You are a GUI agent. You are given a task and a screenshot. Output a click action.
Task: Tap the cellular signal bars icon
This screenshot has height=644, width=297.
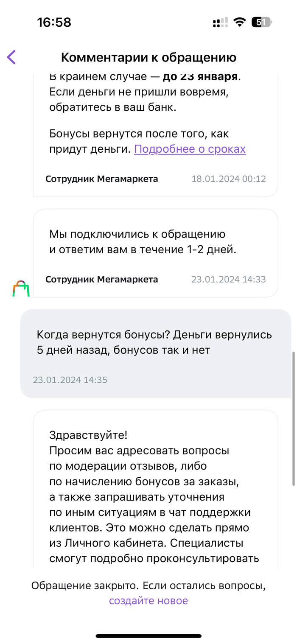[220, 22]
